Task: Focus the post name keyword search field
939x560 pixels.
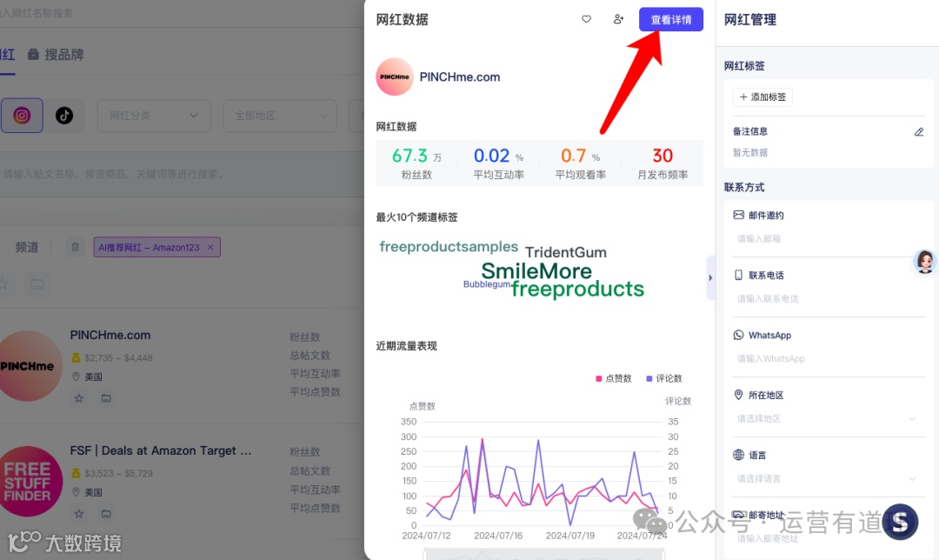Action: [x=180, y=174]
